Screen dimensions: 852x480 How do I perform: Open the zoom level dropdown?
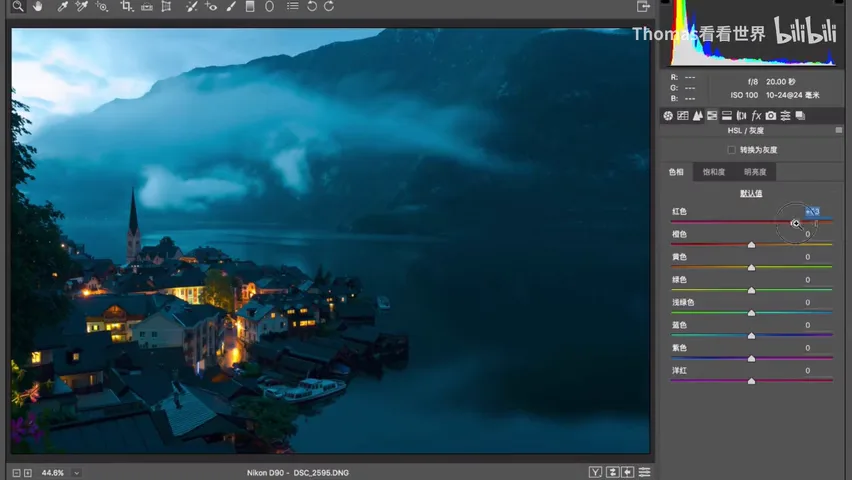coord(77,473)
